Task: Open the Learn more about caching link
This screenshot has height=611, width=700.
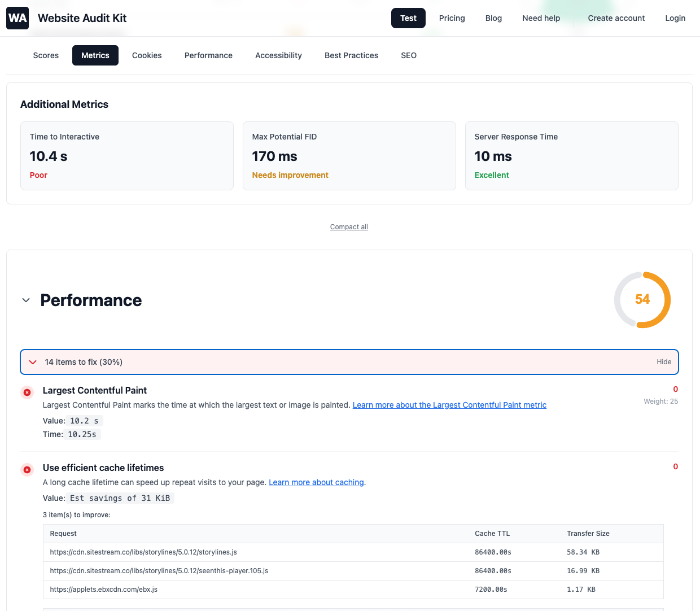Action: click(x=316, y=482)
